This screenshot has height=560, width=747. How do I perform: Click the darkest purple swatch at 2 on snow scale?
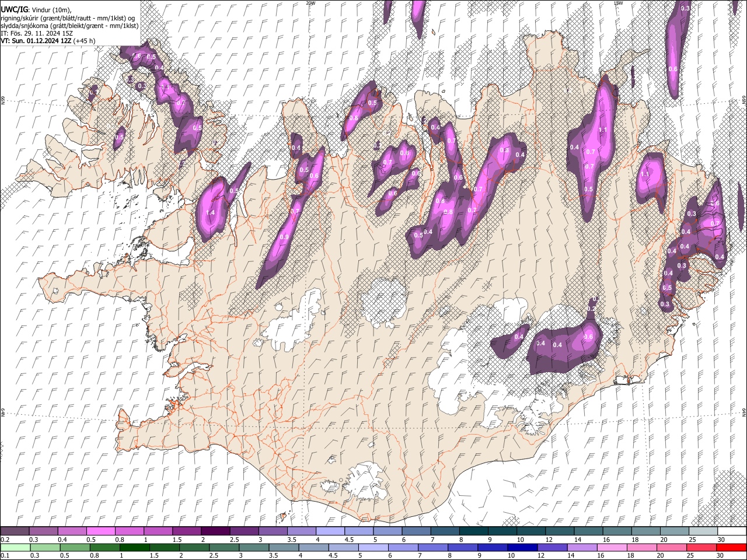point(215,531)
